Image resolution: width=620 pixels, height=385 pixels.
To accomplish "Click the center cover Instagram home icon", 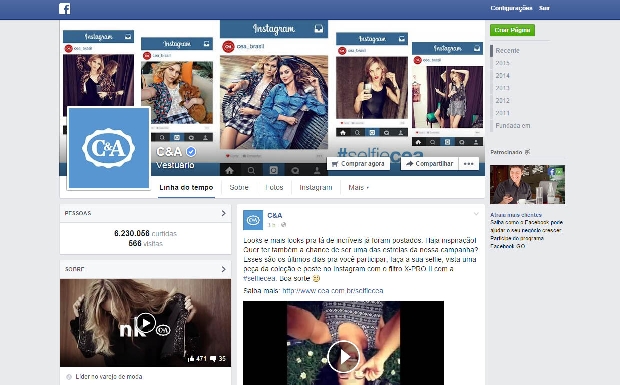I will point(229,170).
